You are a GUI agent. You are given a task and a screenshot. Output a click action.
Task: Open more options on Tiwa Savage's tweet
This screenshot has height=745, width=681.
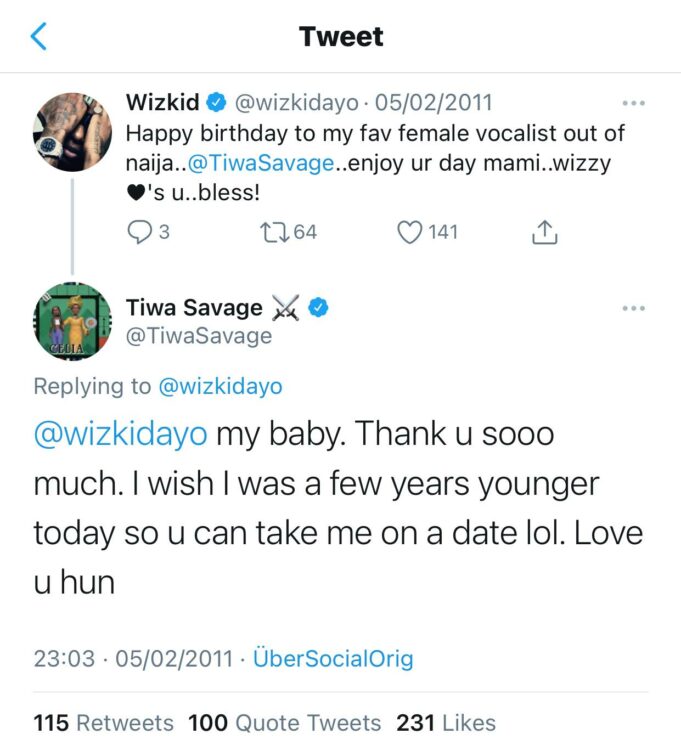[633, 308]
